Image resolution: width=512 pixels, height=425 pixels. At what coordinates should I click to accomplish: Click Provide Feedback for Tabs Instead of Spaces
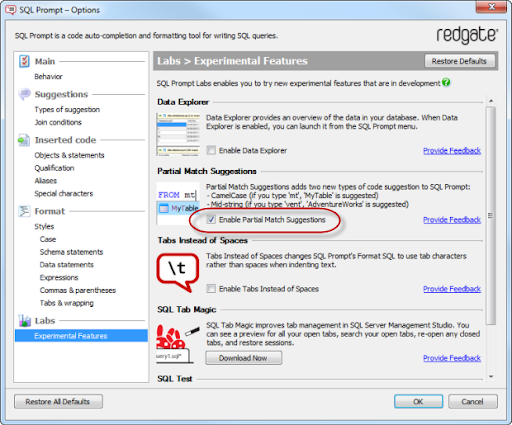point(452,289)
